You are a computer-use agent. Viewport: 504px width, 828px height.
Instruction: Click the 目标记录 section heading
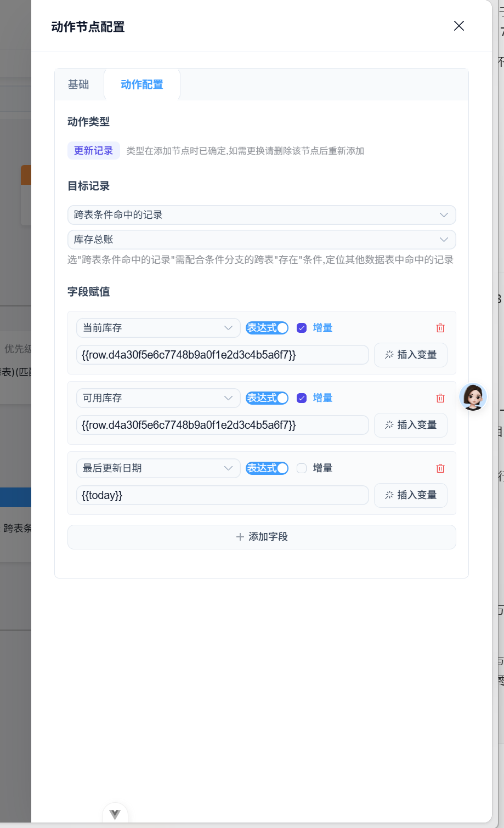click(89, 186)
